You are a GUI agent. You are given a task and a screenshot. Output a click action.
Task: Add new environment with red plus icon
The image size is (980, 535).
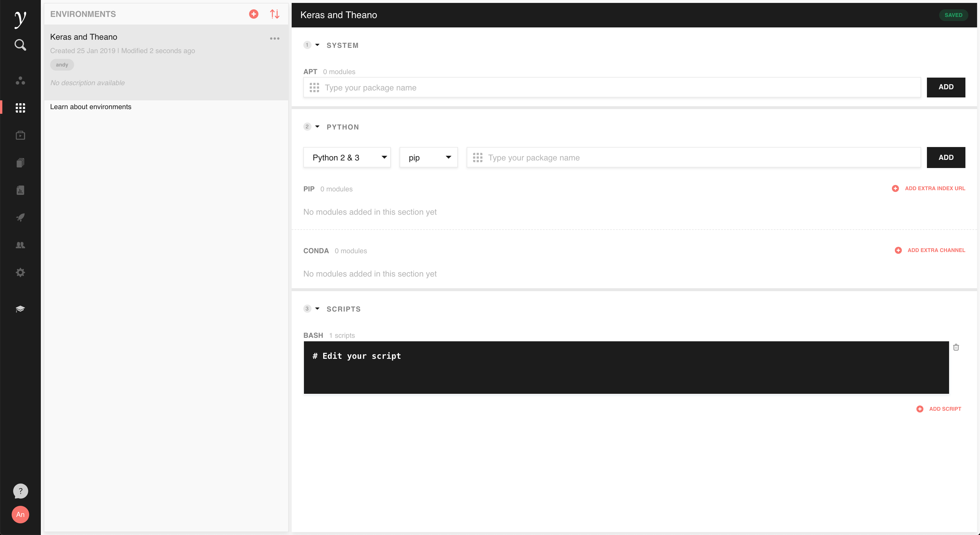pos(254,14)
